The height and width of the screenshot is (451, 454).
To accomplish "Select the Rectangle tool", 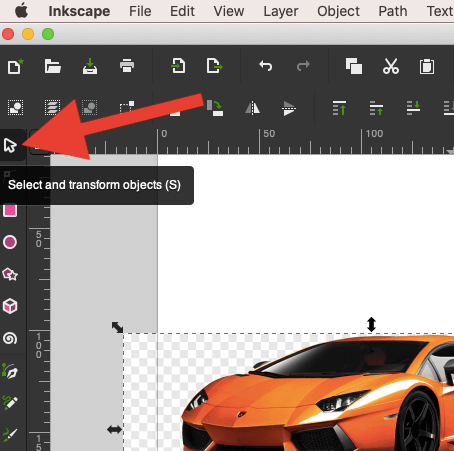I will 10,210.
